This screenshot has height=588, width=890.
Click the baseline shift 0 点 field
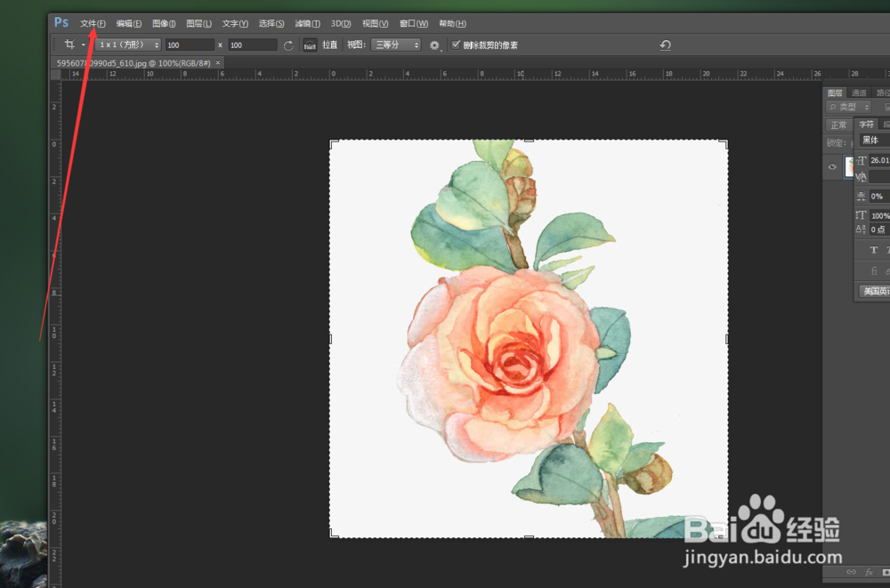tap(880, 230)
